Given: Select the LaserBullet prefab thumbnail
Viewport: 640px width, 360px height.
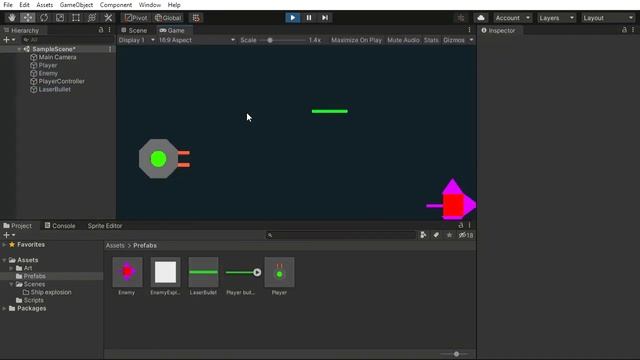Looking at the screenshot, I should 203,272.
